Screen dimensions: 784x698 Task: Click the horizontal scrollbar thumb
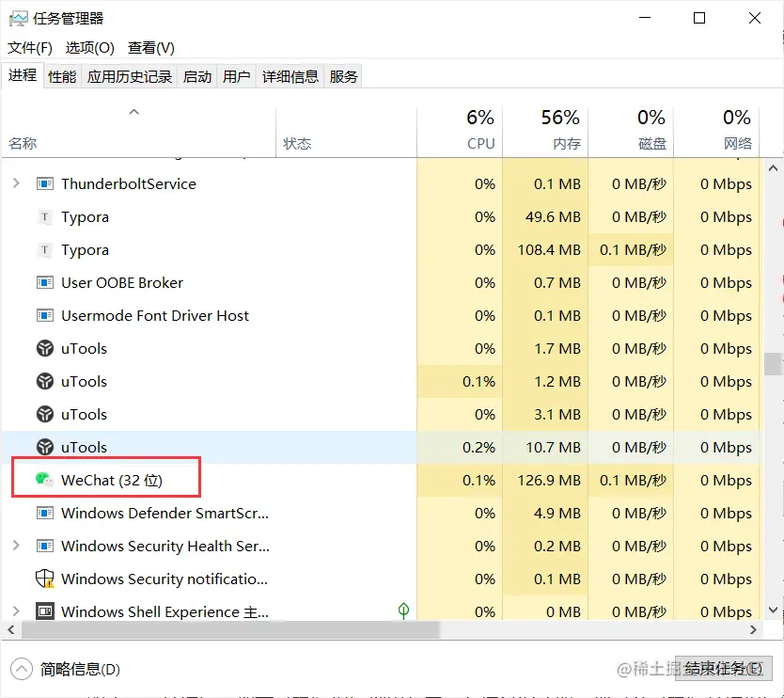click(230, 629)
